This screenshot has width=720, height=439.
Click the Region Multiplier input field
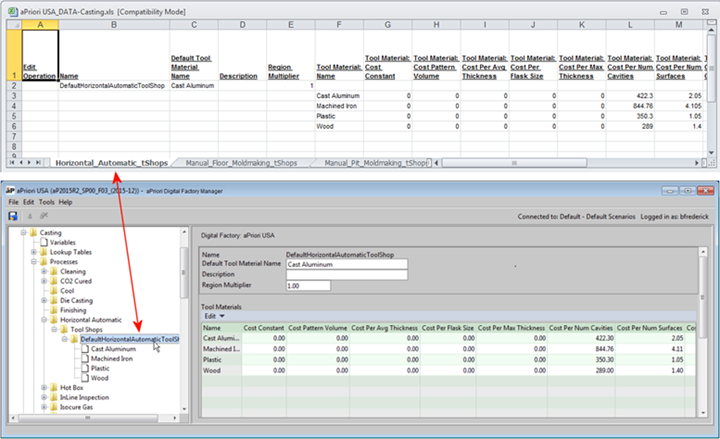click(x=308, y=286)
